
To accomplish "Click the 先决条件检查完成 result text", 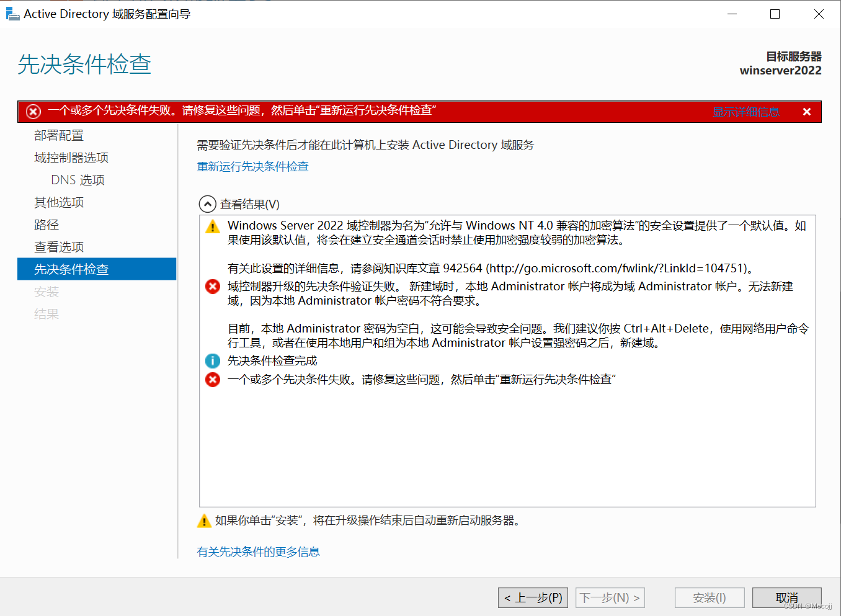I will [x=272, y=361].
